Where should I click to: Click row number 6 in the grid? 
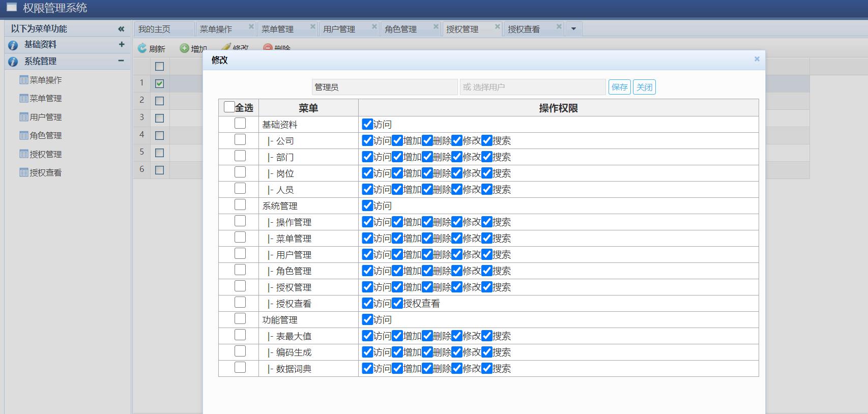coord(142,169)
